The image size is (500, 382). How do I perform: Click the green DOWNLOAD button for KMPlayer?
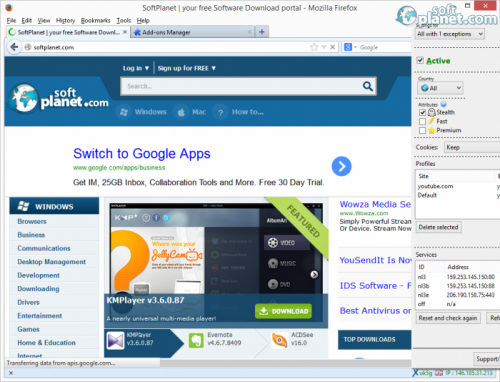click(283, 311)
